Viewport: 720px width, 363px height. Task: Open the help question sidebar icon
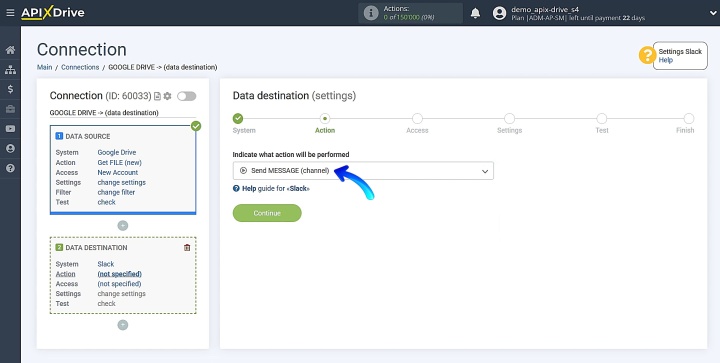10,168
